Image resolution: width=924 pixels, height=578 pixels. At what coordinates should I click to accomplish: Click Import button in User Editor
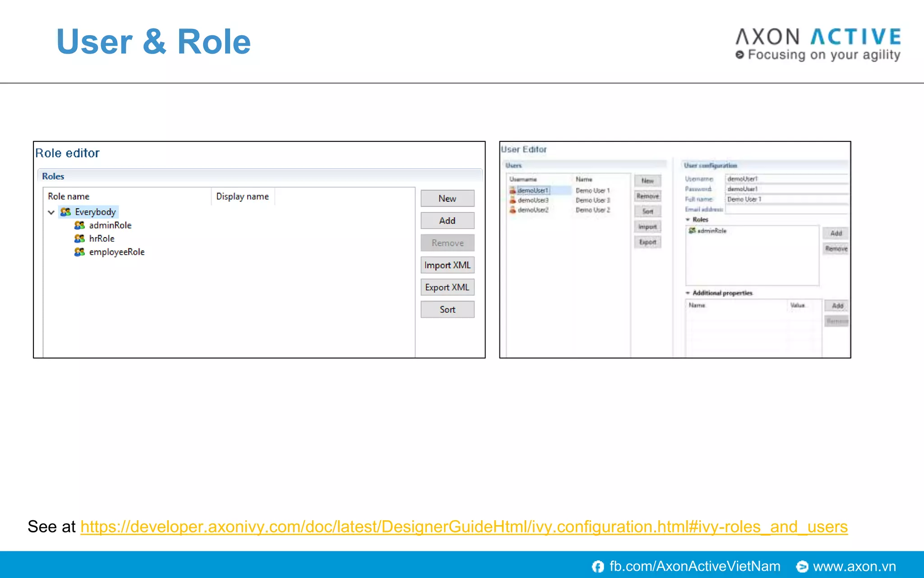(x=648, y=227)
